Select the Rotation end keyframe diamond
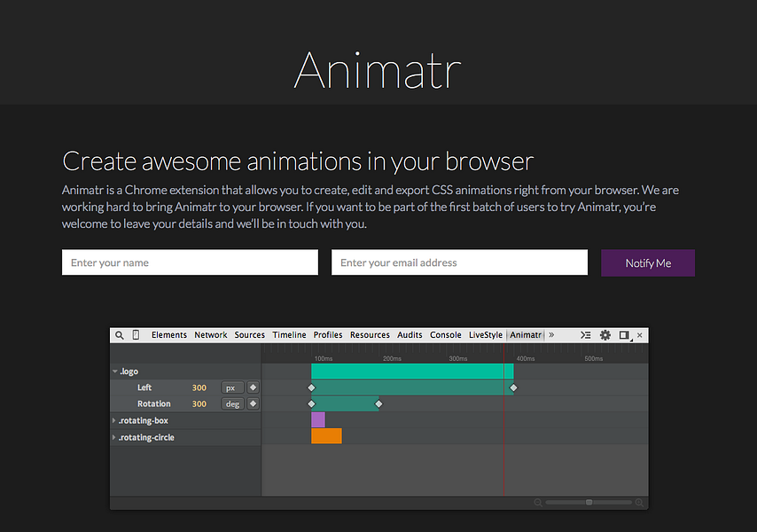Viewport: 757px width, 532px height. 379,404
